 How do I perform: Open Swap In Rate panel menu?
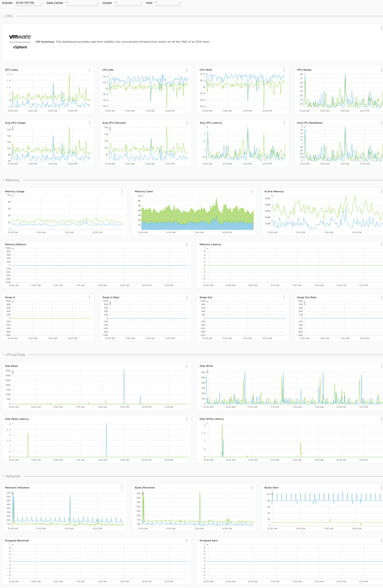(x=187, y=297)
